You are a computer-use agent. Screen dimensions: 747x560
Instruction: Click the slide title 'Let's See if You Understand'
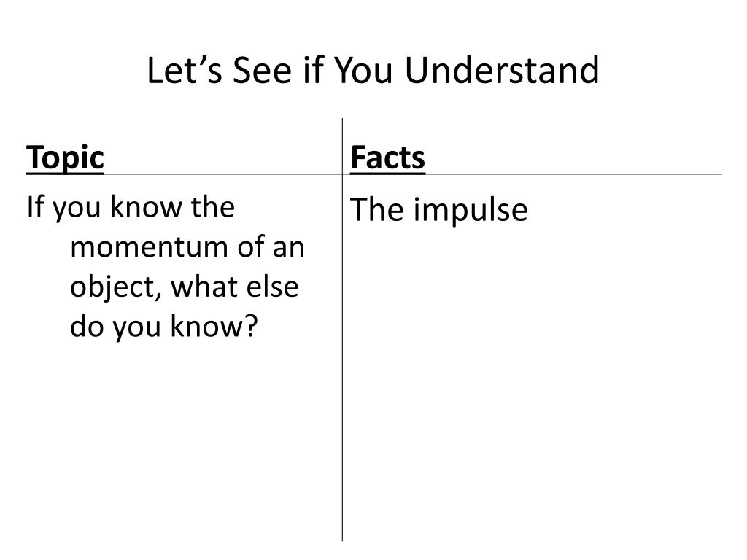tap(373, 71)
